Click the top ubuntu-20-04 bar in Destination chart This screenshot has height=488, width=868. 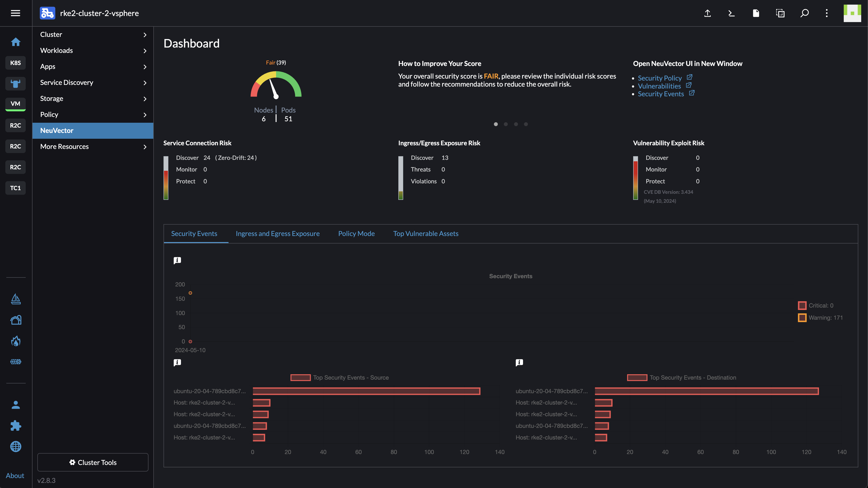707,391
